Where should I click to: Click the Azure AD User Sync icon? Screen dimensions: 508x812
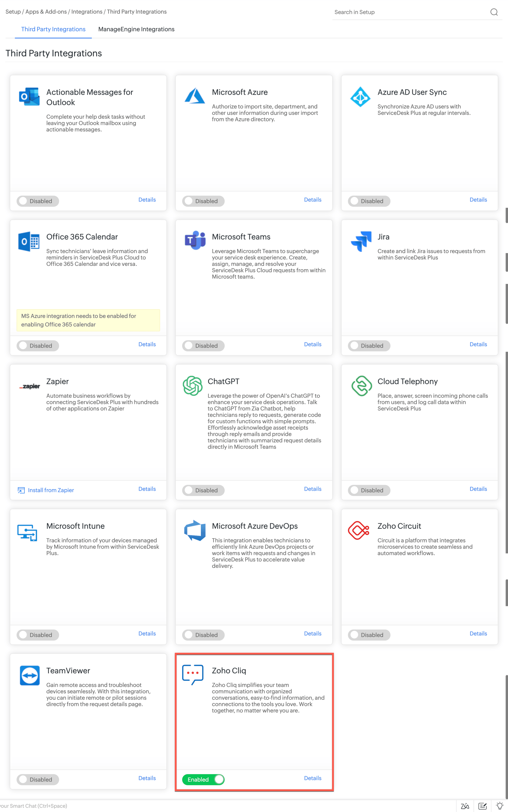point(359,95)
